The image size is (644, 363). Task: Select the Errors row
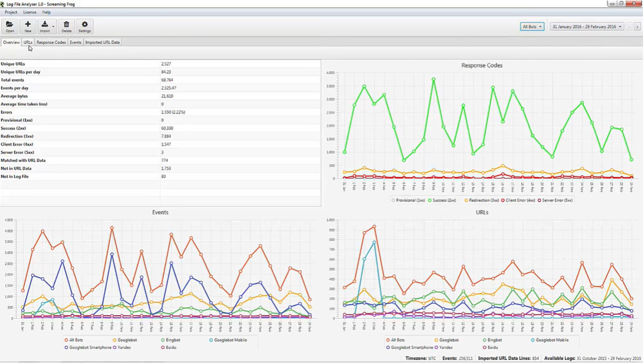pyautogui.click(x=160, y=112)
